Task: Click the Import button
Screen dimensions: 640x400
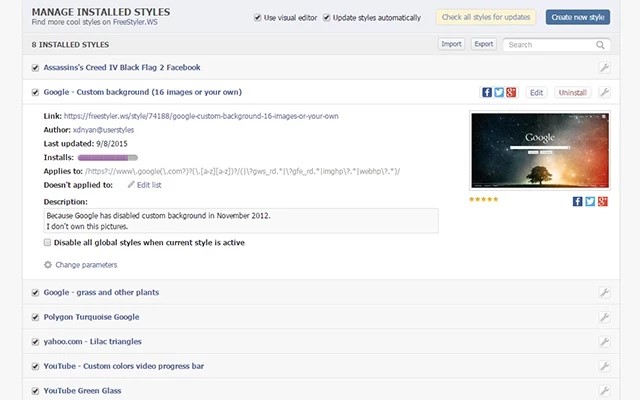Action: [x=451, y=44]
